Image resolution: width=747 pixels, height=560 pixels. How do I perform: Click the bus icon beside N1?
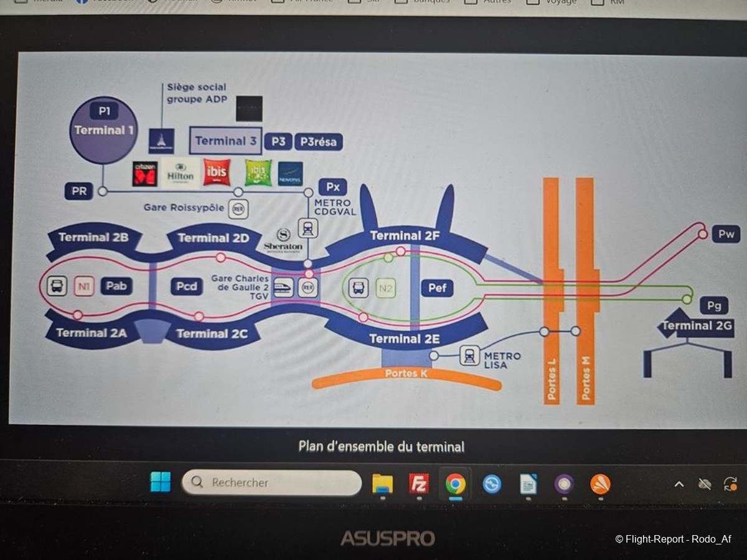57,286
